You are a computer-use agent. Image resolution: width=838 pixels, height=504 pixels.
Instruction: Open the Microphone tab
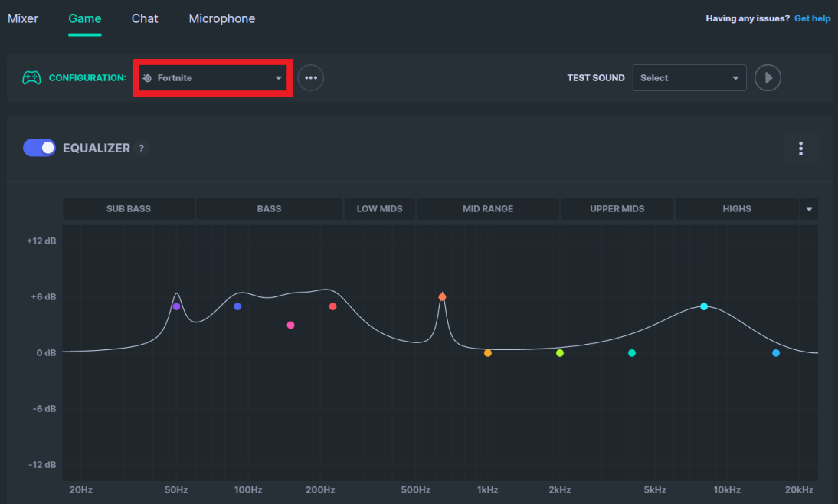click(222, 18)
